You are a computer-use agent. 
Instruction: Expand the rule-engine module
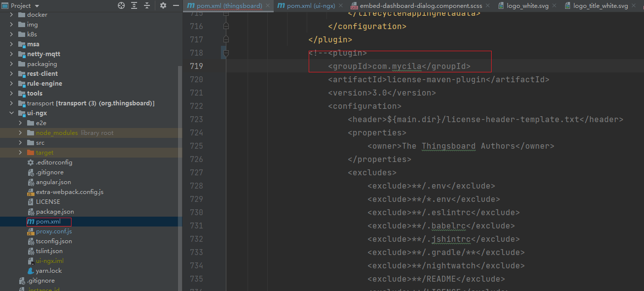pos(12,84)
